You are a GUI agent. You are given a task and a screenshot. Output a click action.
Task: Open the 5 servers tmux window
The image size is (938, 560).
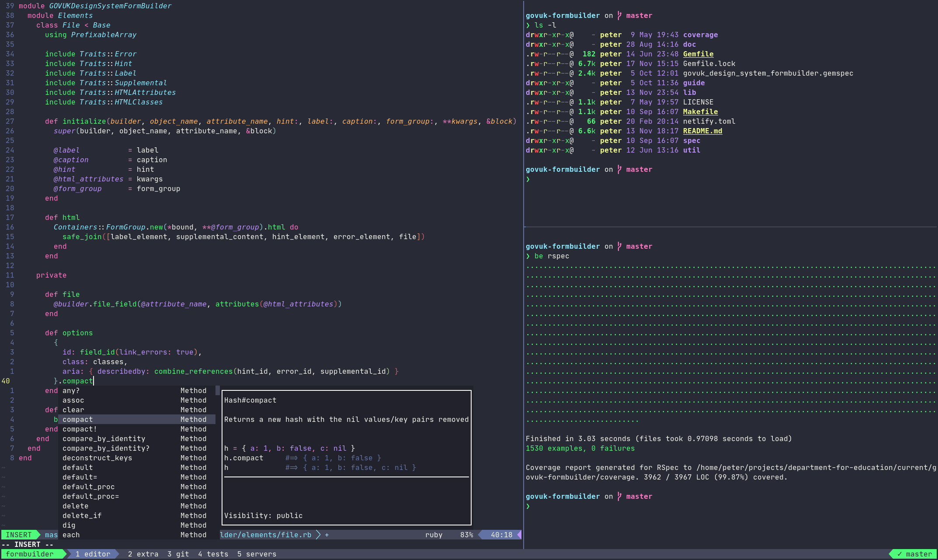pyautogui.click(x=257, y=554)
